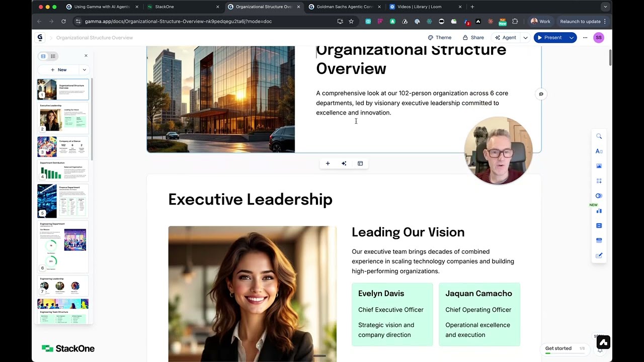The image size is (644, 362).
Task: Switch to the Using Gamma with AI Agents tab
Action: click(103, 7)
